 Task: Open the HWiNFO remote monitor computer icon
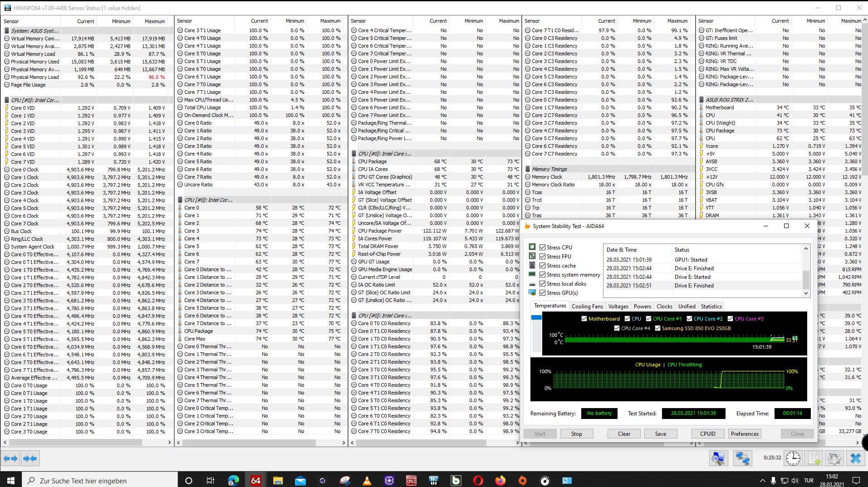point(718,458)
